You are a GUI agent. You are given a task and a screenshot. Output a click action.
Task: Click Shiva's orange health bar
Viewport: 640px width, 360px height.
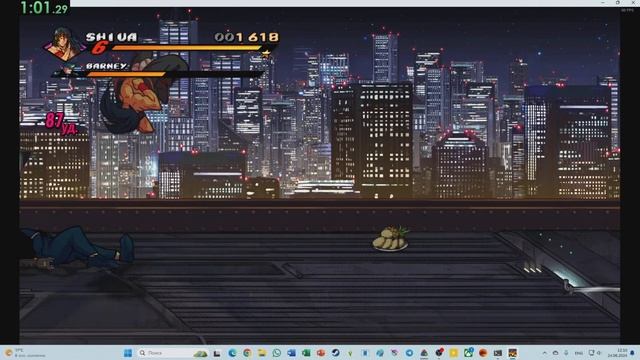[x=187, y=48]
